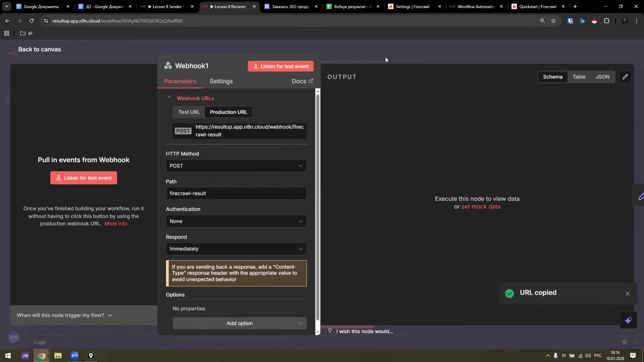Open the Settings | Firecrawl browser tab
Viewport: 644px width, 362px height.
(x=414, y=7)
